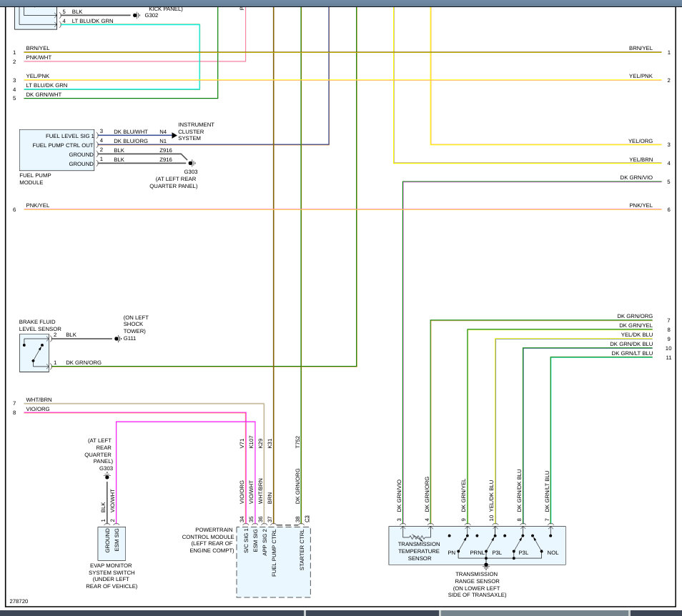Viewport: 682px width, 616px height.
Task: Click the S/C SIG 1 pin label
Action: 246,540
